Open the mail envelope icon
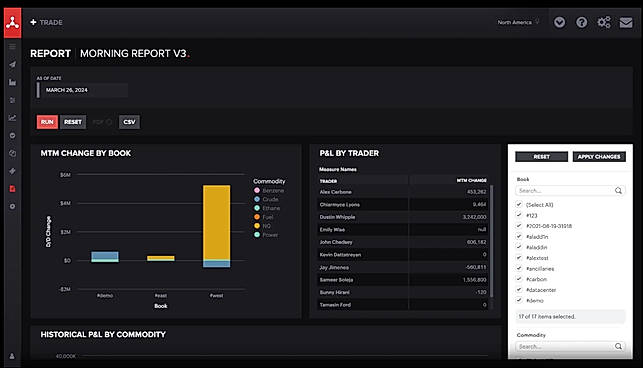This screenshot has height=368, width=643. (626, 23)
